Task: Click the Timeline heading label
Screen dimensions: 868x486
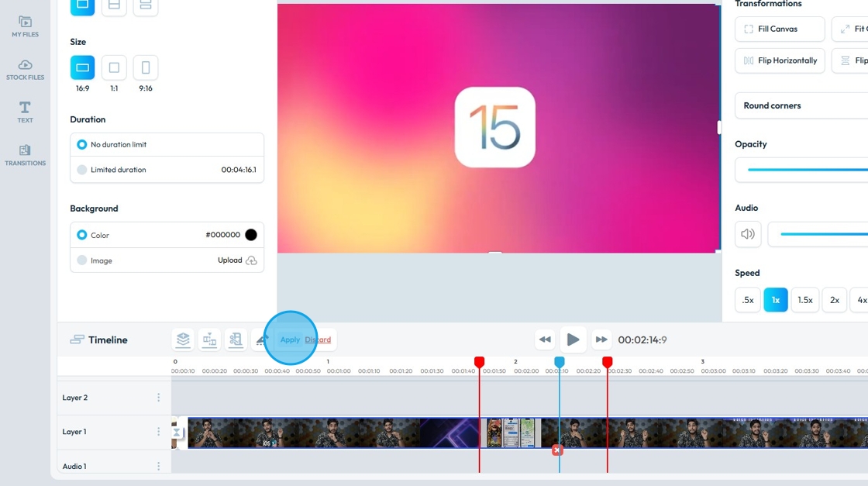Action: [108, 340]
